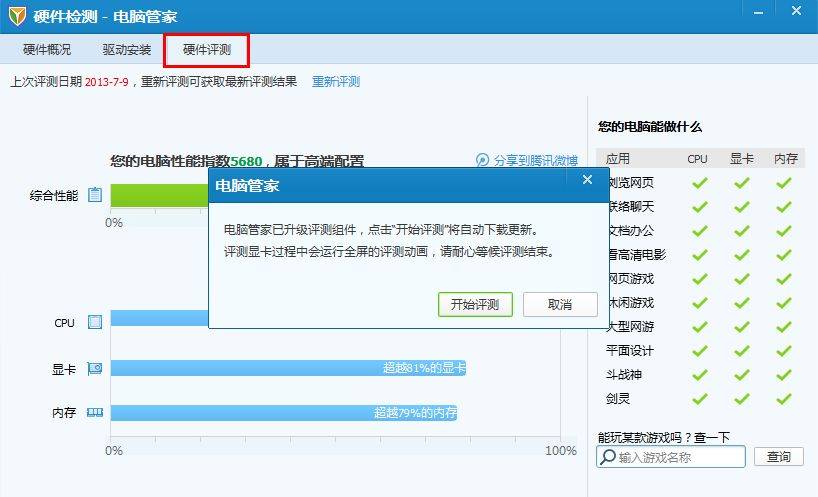This screenshot has width=818, height=497.
Task: Click the 显卡 graphics card icon
Action: pyautogui.click(x=95, y=368)
